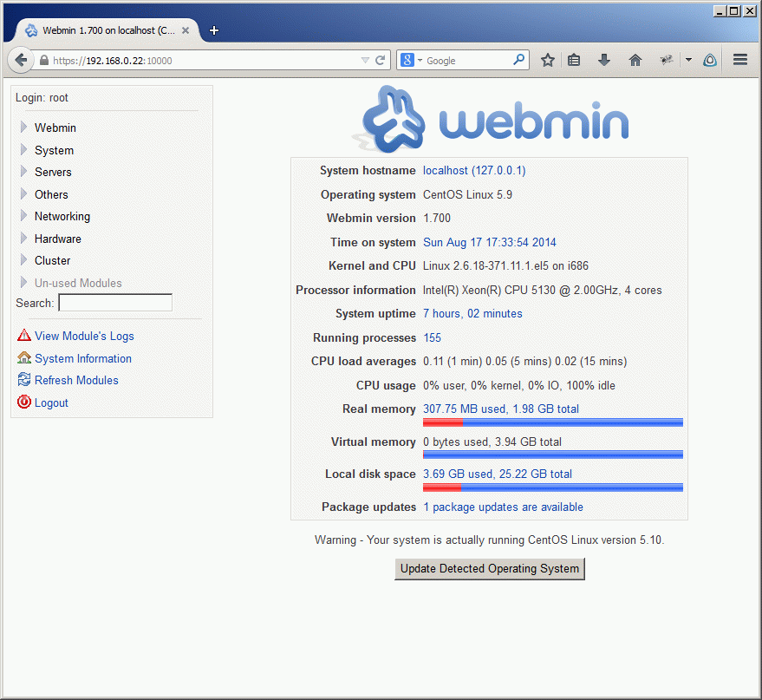This screenshot has width=762, height=700.
Task: Open a new tab with plus button
Action: pyautogui.click(x=214, y=30)
